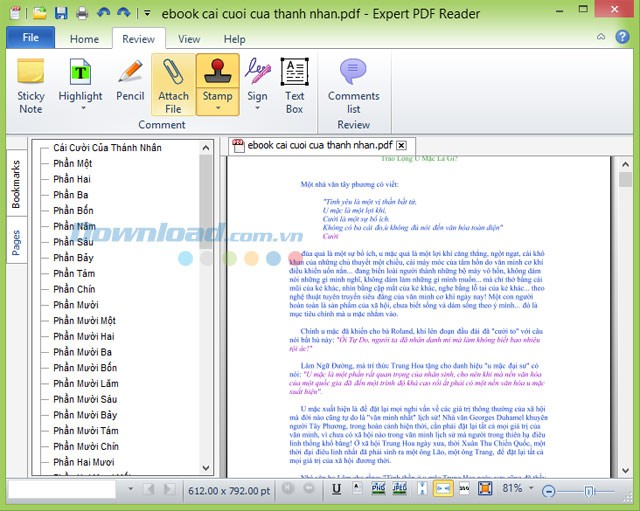Select bookmark Phần Mười Một
Screen dimensions: 640x511
84,321
